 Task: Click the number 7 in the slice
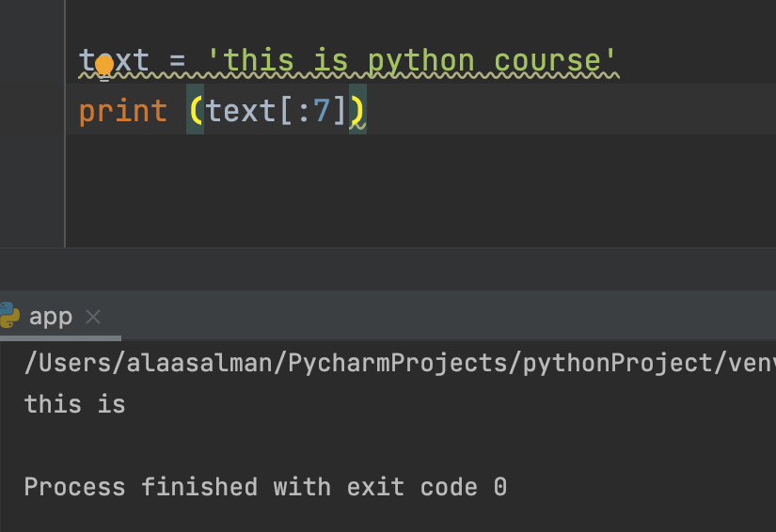(323, 112)
